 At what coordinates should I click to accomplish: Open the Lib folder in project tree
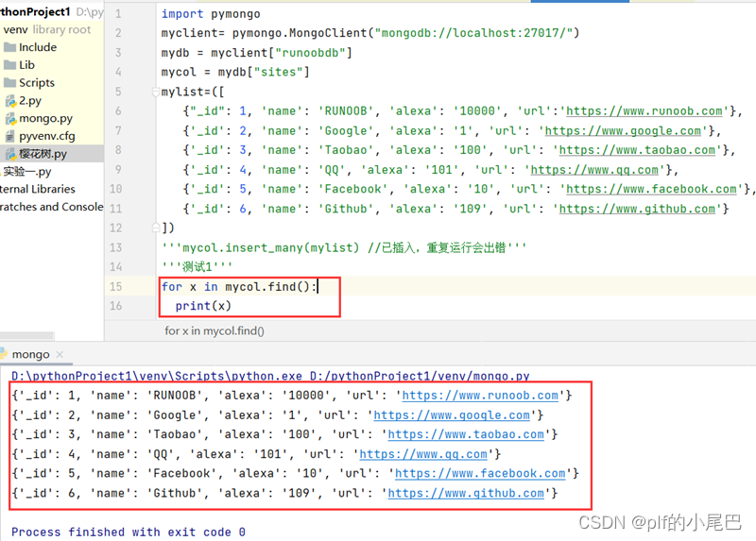(x=26, y=65)
